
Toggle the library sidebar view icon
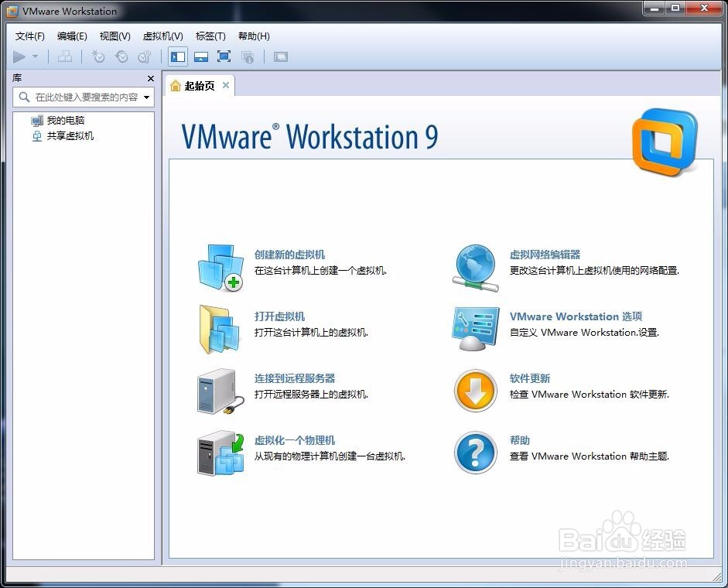click(x=178, y=56)
